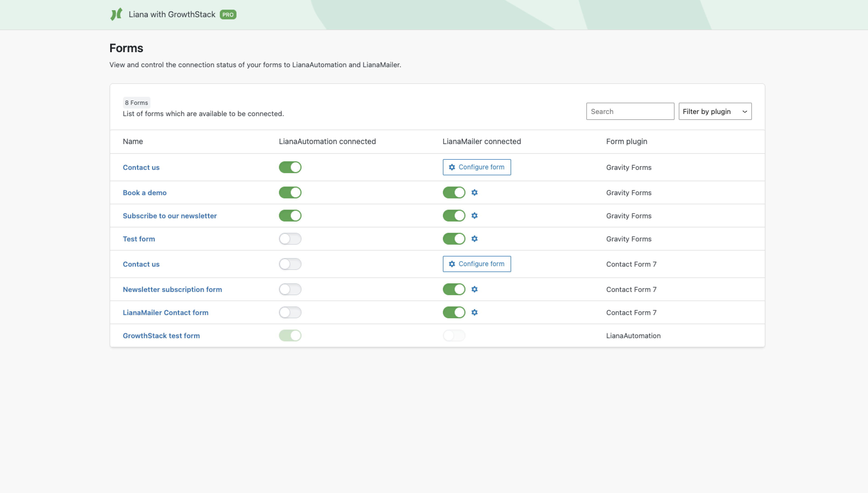This screenshot has height=493, width=868.
Task: Click the LianaAutomation plugin cell text
Action: coord(633,335)
